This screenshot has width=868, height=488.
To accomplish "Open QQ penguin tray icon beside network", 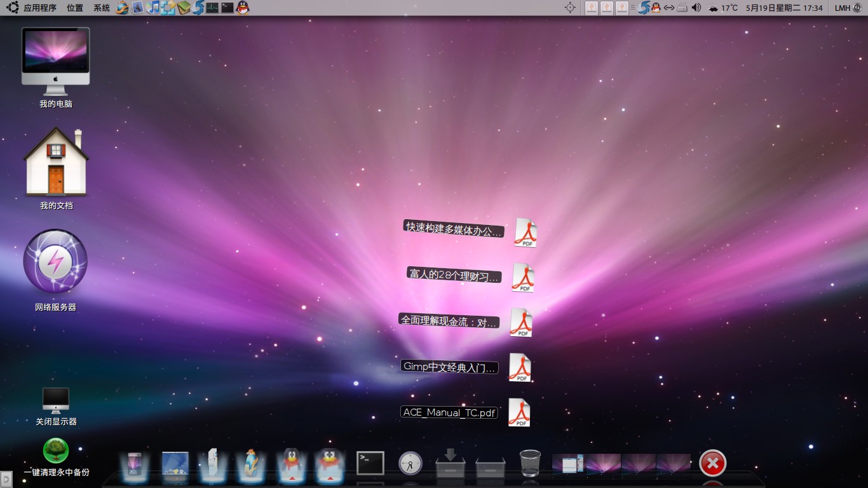I will point(656,8).
